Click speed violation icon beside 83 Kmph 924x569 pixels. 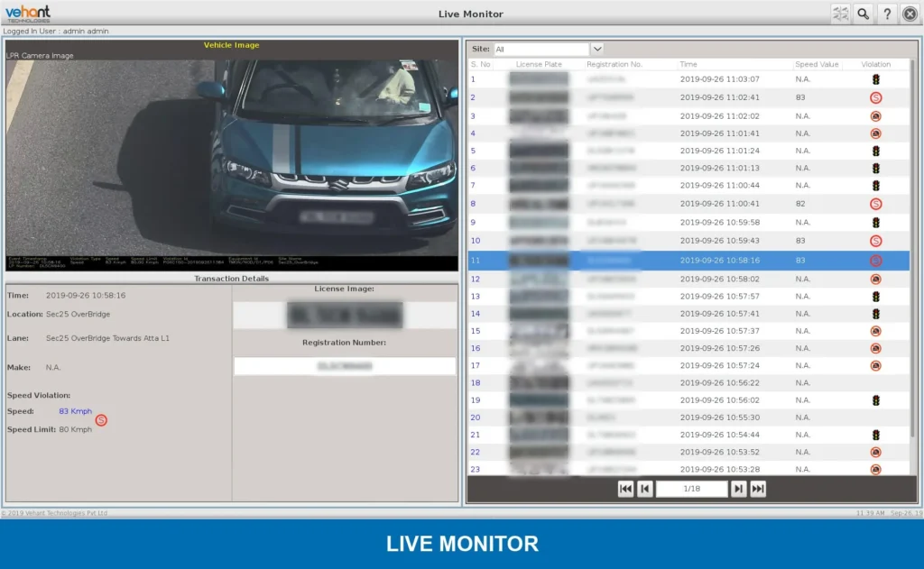pyautogui.click(x=101, y=420)
